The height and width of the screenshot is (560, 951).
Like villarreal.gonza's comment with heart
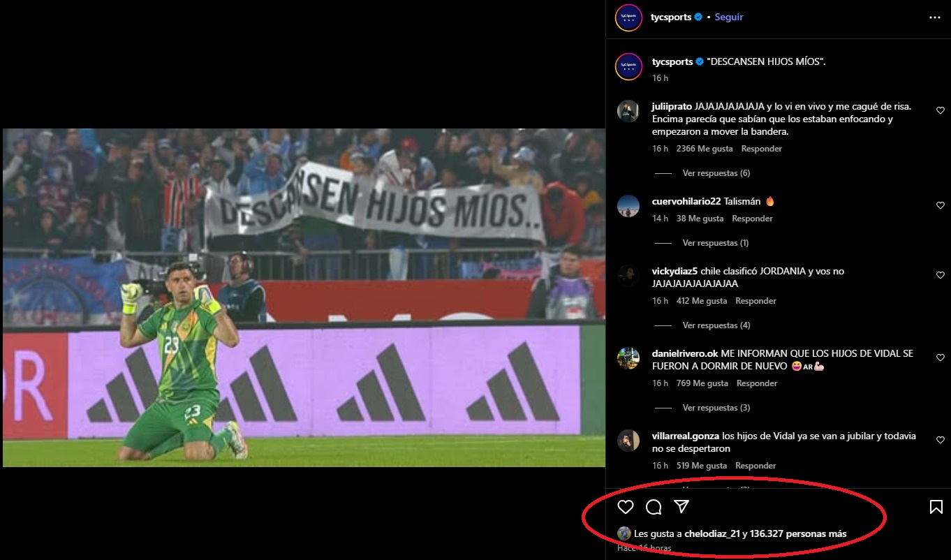coord(940,440)
